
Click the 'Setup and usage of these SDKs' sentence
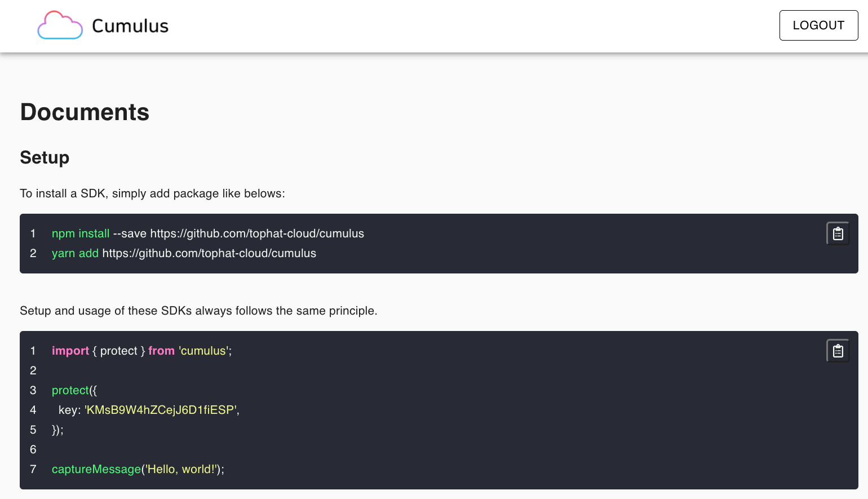tap(198, 311)
